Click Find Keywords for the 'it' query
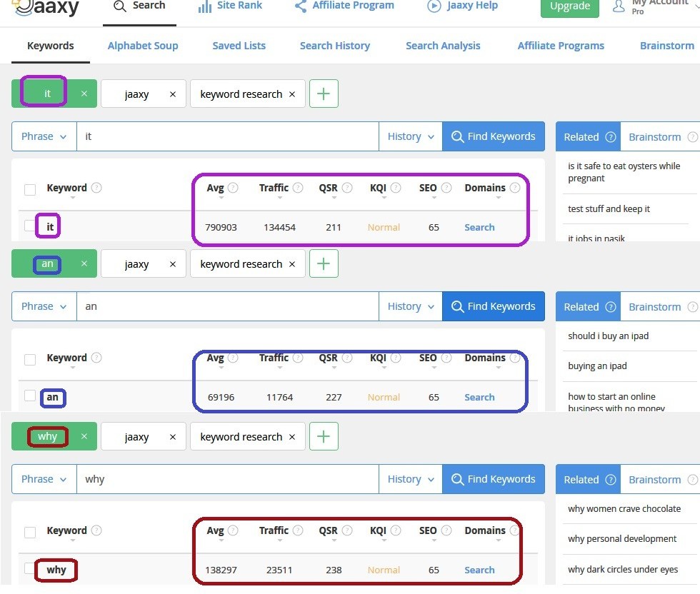Image resolution: width=700 pixels, height=594 pixels. click(494, 136)
